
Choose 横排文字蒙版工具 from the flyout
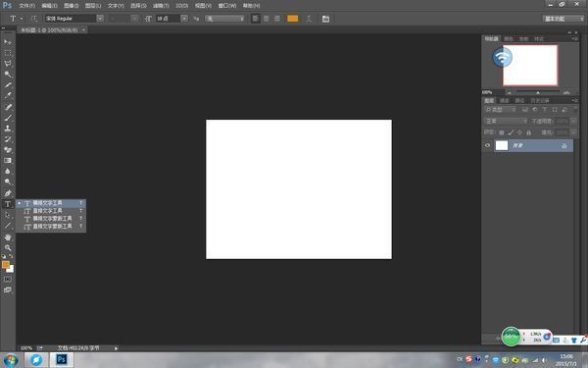pyautogui.click(x=51, y=219)
